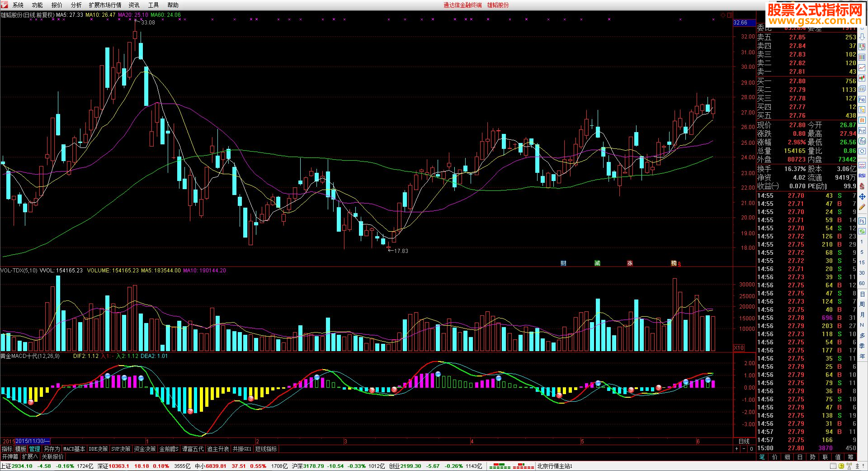This screenshot has width=868, height=471.
Task: Switch to 5-minute period
Action: (862, 252)
